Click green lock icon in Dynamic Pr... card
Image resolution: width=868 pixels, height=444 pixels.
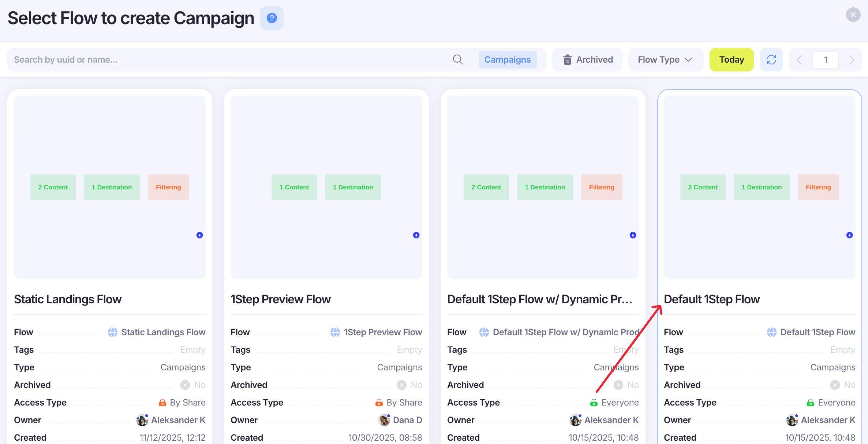(x=594, y=403)
